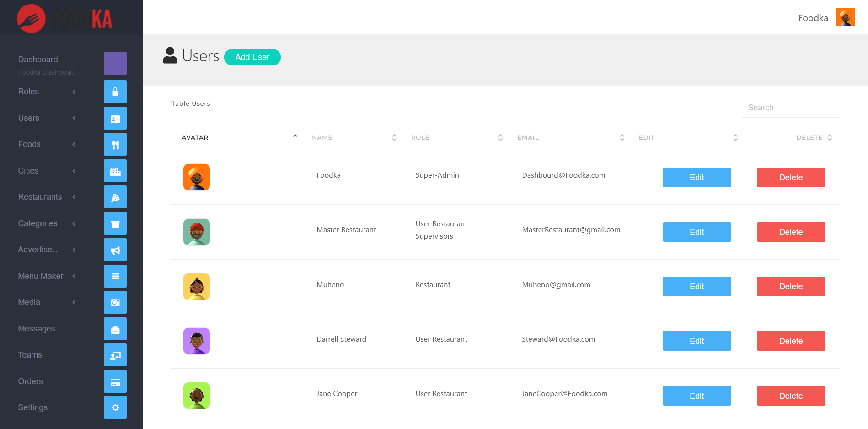
Task: Click the Add User button
Action: [x=252, y=57]
